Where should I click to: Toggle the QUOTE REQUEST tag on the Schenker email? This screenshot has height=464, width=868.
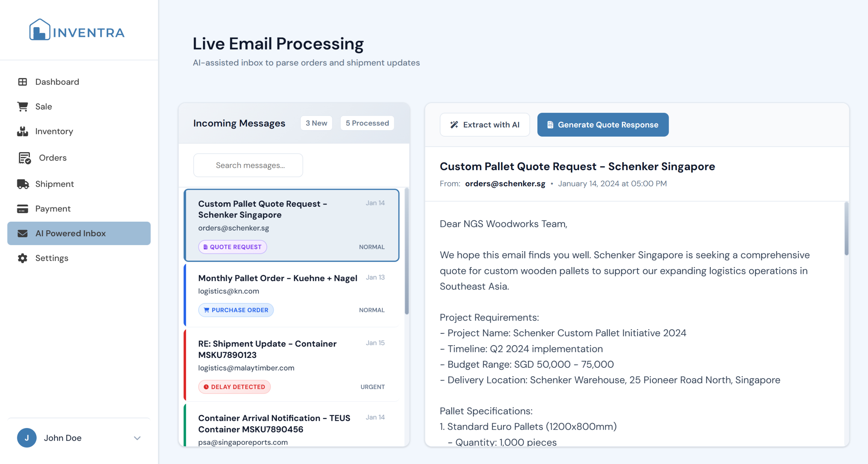[233, 247]
